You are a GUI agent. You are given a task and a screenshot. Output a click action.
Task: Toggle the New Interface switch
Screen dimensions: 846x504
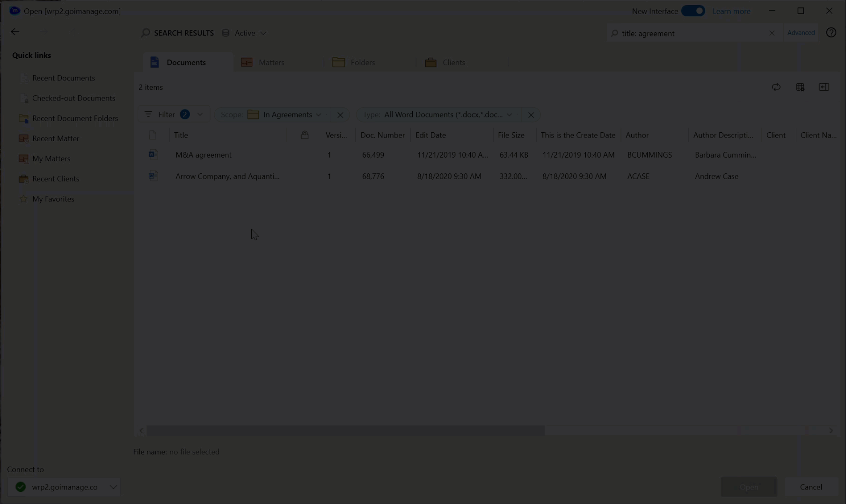[x=693, y=11]
